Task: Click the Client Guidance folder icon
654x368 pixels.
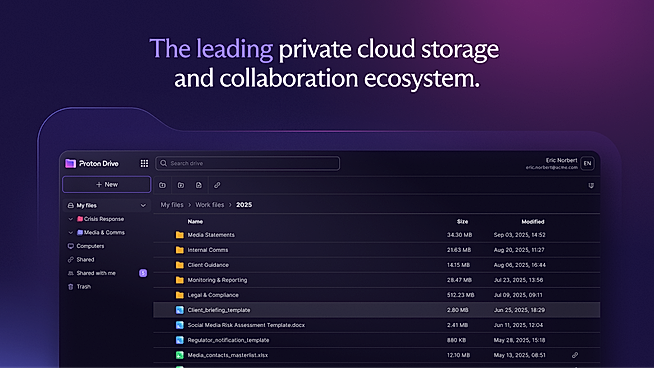Action: pyautogui.click(x=180, y=265)
